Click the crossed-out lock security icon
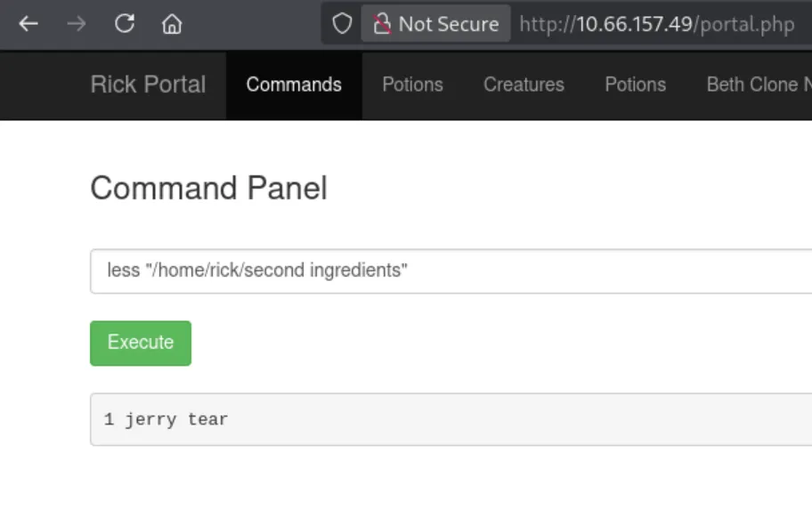This screenshot has height=532, width=812. (382, 24)
